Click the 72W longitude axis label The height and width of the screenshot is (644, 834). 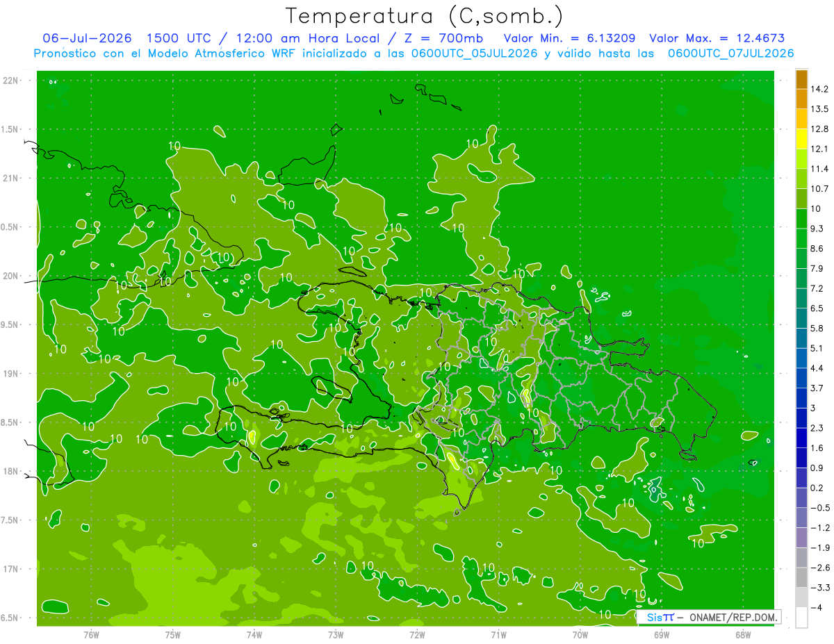(417, 634)
